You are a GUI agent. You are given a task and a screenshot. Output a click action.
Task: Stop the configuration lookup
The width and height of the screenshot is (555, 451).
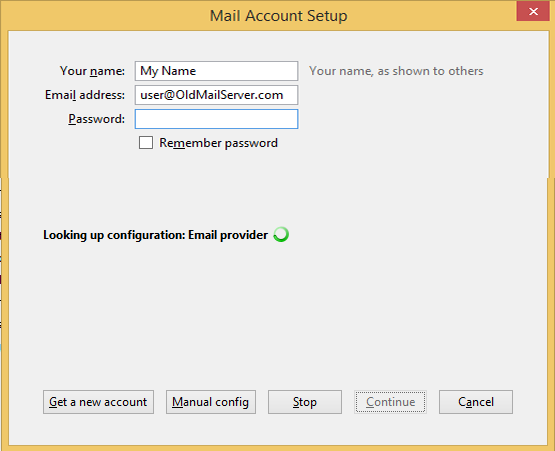click(305, 402)
